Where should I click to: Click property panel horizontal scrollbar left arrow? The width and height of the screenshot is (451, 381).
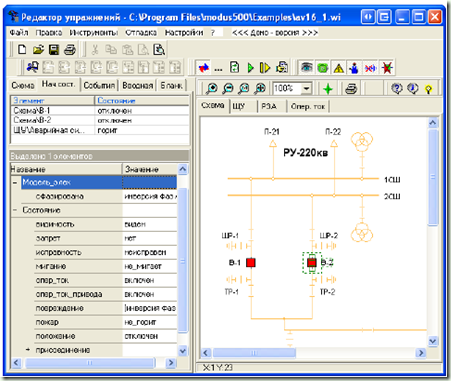pyautogui.click(x=17, y=363)
